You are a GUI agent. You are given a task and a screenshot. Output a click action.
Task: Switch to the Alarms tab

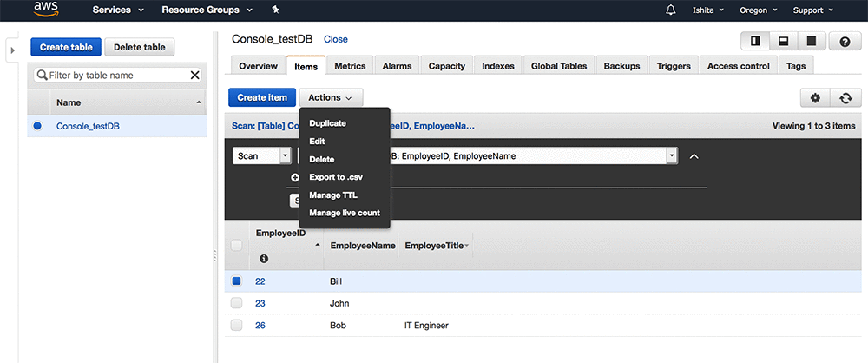pyautogui.click(x=397, y=66)
